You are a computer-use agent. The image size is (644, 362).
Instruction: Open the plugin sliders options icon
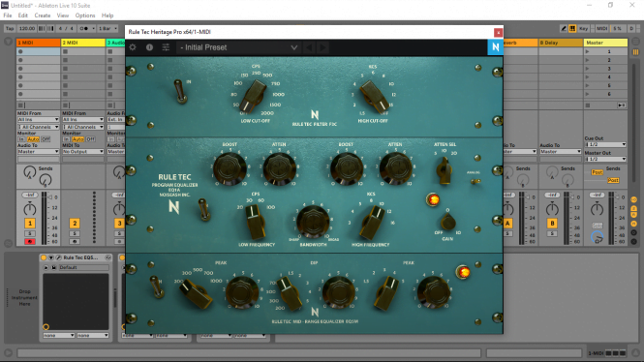166,47
